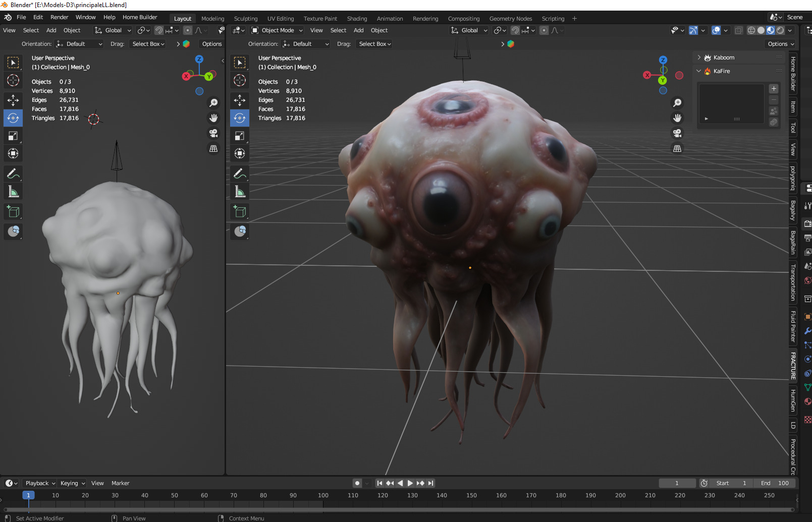Toggle show overlays in right viewport
Image resolution: width=812 pixels, height=522 pixels.
coord(716,30)
